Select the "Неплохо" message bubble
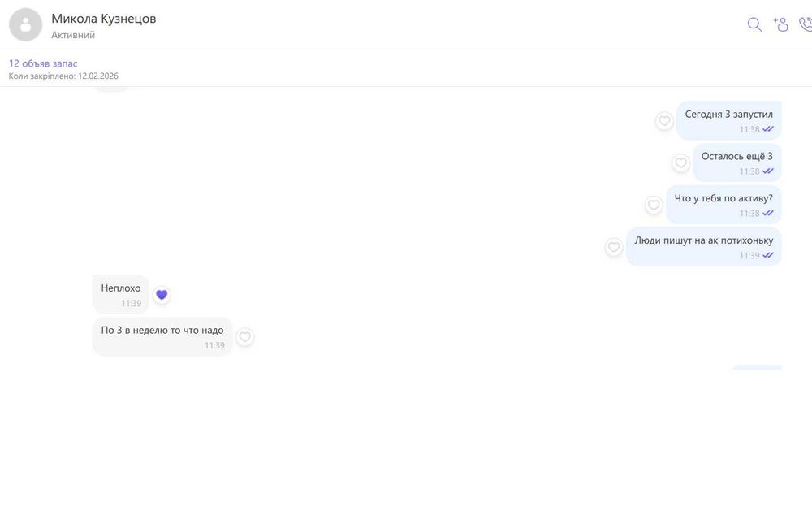The height and width of the screenshot is (515, 812). click(x=121, y=294)
